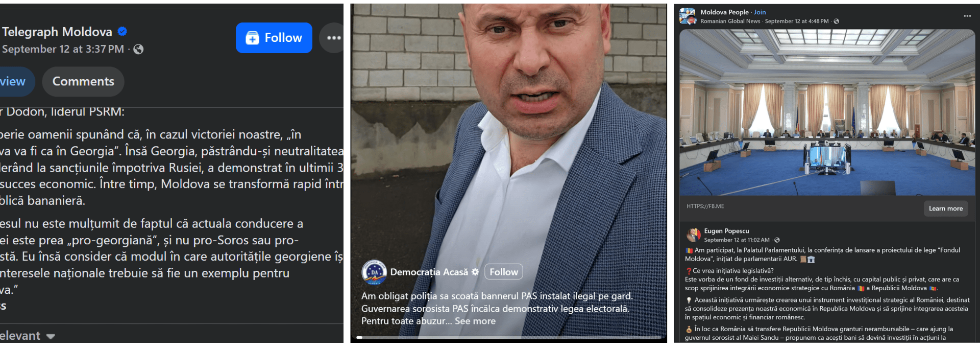Click the globe privacy icon beside September 12 at 3:37 PM
The image size is (980, 348).
point(138,49)
